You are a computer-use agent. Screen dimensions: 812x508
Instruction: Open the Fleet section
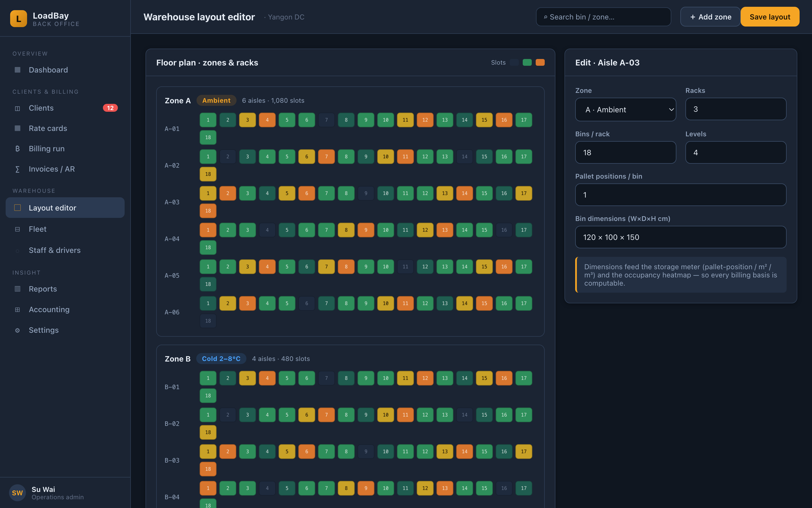pos(65,229)
